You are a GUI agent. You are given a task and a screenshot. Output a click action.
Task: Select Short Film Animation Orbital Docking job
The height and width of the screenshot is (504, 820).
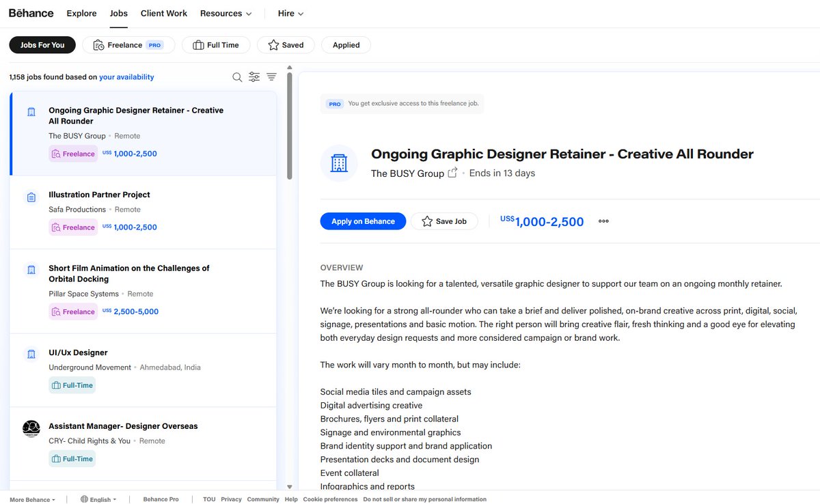[x=129, y=273]
